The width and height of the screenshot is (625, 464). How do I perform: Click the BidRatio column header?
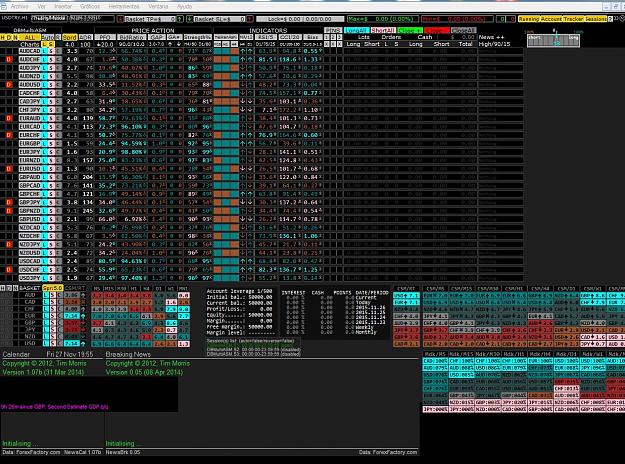[131, 37]
